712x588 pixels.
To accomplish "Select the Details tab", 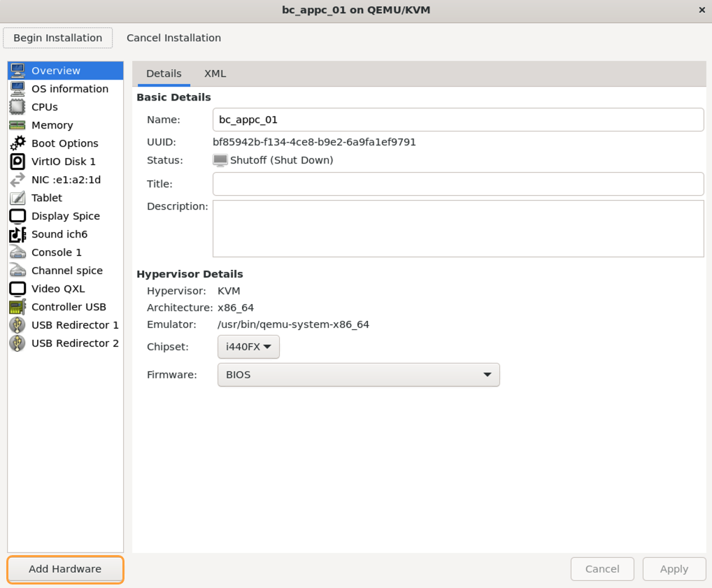I will click(164, 73).
